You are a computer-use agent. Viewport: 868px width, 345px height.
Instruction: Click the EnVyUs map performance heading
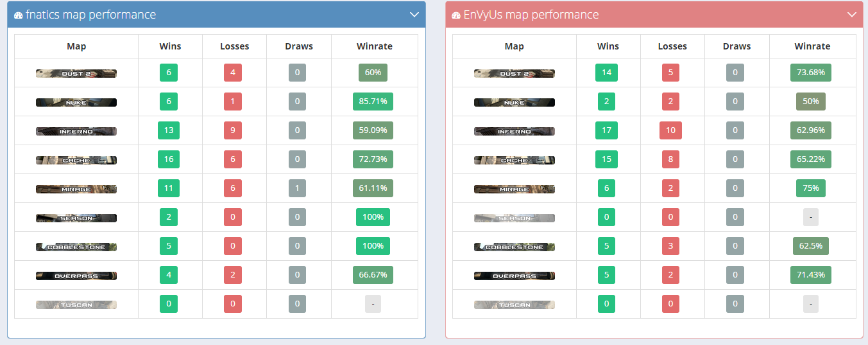tap(531, 15)
